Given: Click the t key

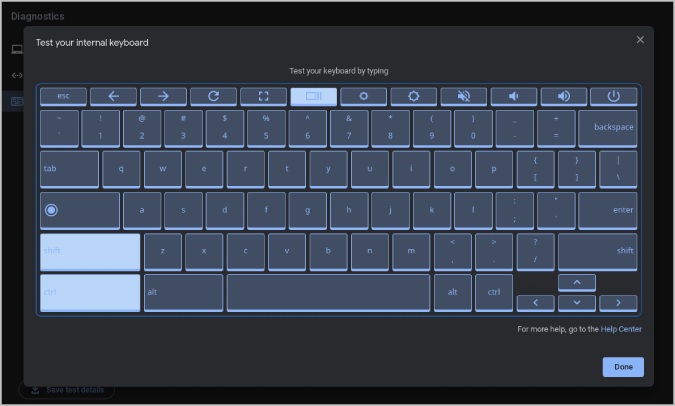Looking at the screenshot, I should [287, 169].
